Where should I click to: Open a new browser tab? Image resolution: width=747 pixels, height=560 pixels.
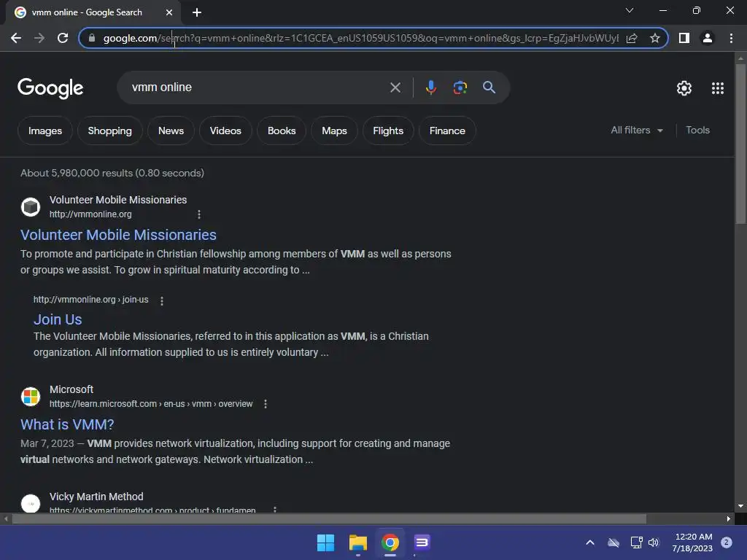point(197,12)
